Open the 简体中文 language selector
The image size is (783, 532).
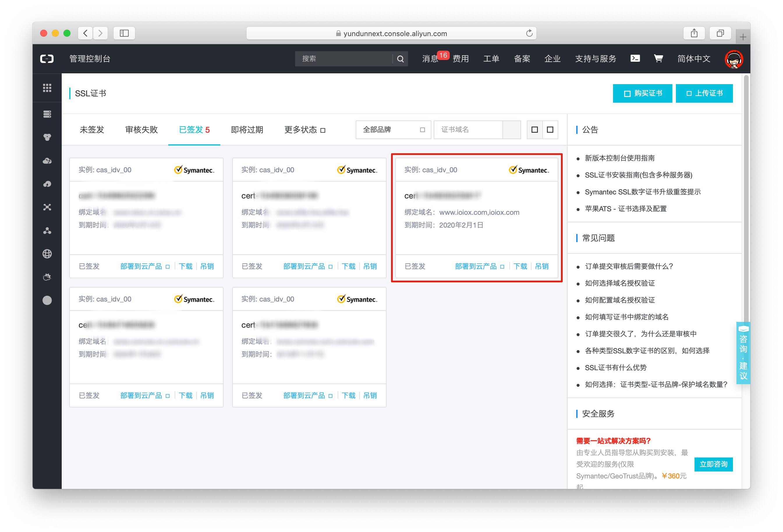694,58
